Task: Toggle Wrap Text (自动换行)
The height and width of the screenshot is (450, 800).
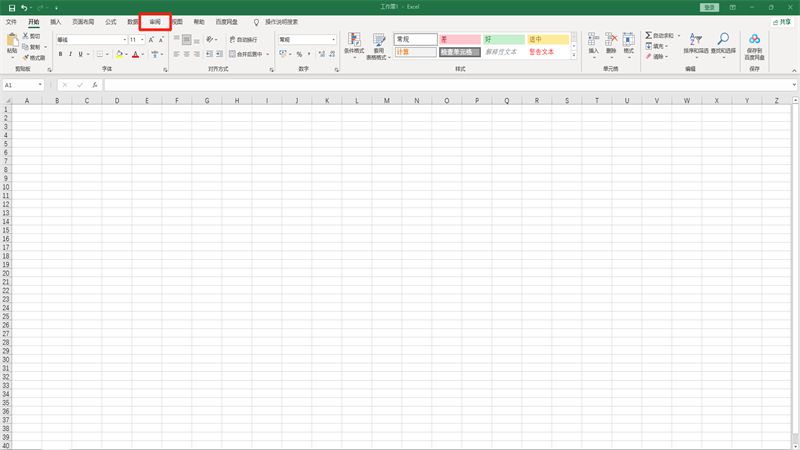Action: [243, 40]
